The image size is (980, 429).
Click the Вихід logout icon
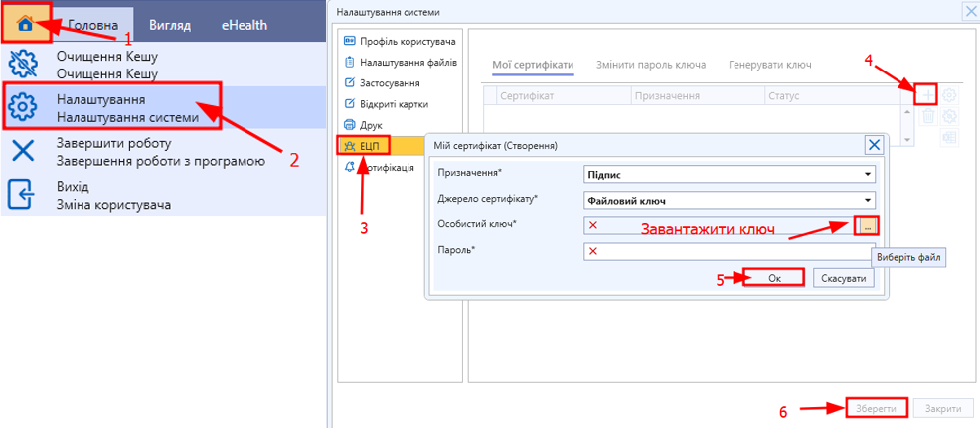click(x=23, y=196)
